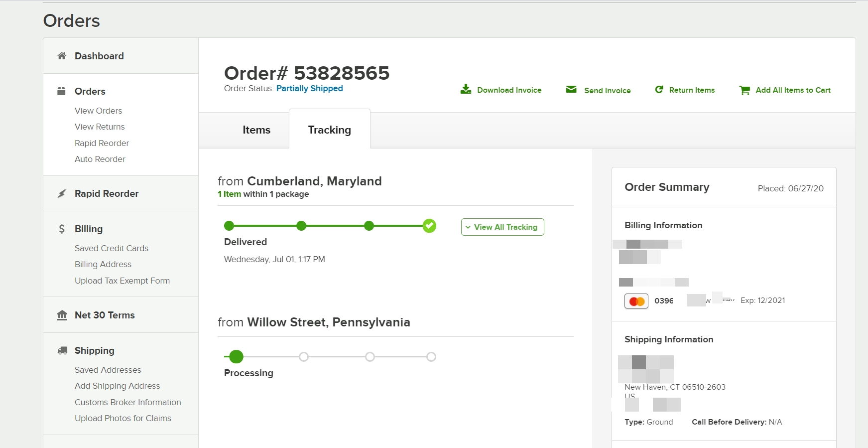Open Saved Credit Cards link
868x448 pixels.
click(x=112, y=248)
